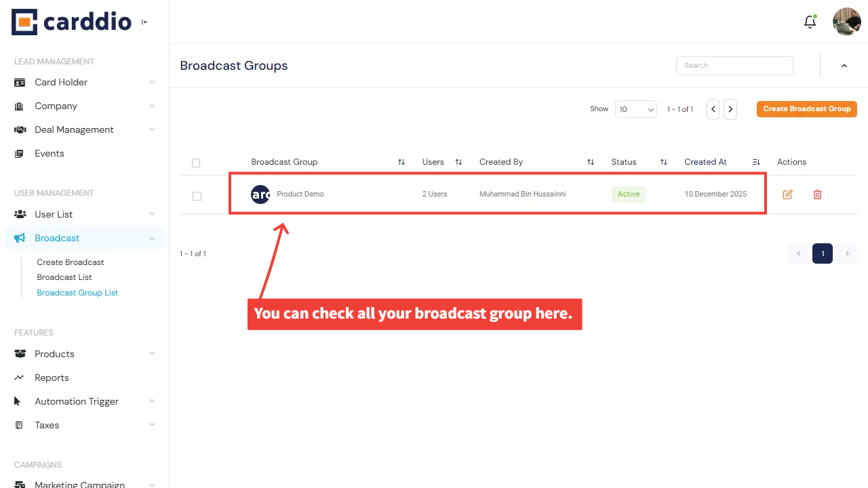Click the Create Broadcast Group button

point(806,108)
